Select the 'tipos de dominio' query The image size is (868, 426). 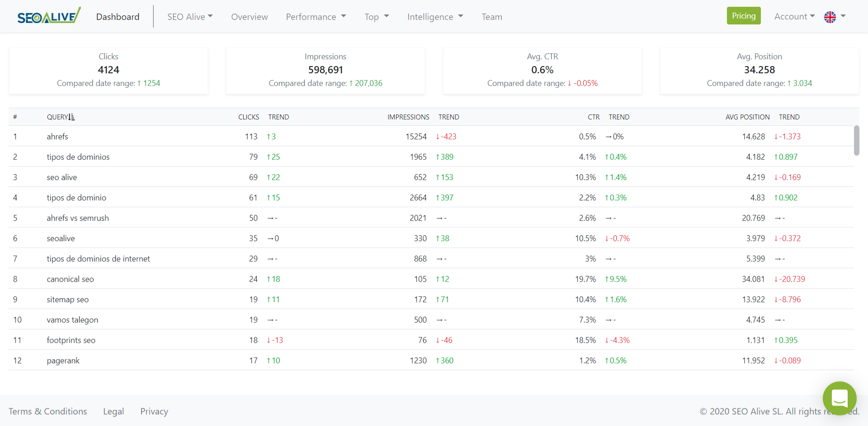tap(76, 198)
